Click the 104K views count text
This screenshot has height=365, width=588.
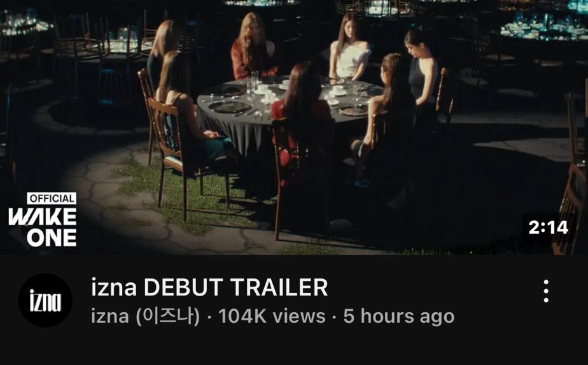[x=272, y=316]
